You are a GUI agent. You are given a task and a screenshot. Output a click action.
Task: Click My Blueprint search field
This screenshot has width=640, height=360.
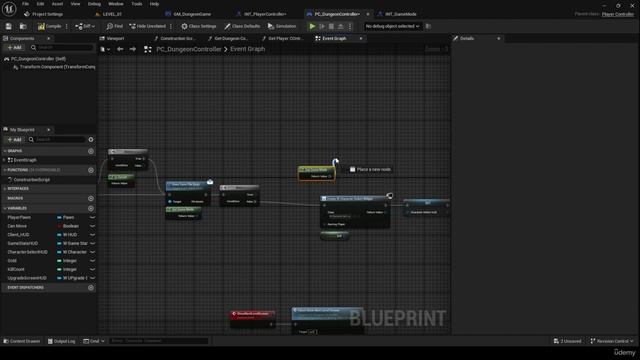pyautogui.click(x=57, y=140)
